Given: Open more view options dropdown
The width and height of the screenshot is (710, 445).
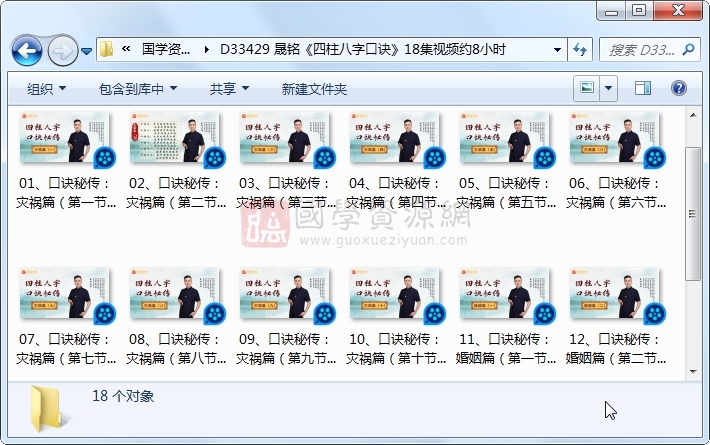Looking at the screenshot, I should 609,88.
